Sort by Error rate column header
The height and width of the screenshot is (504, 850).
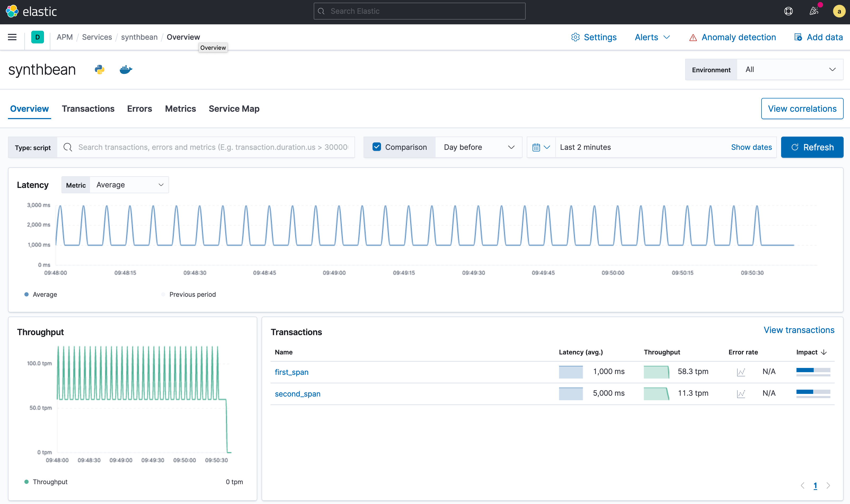[743, 352]
